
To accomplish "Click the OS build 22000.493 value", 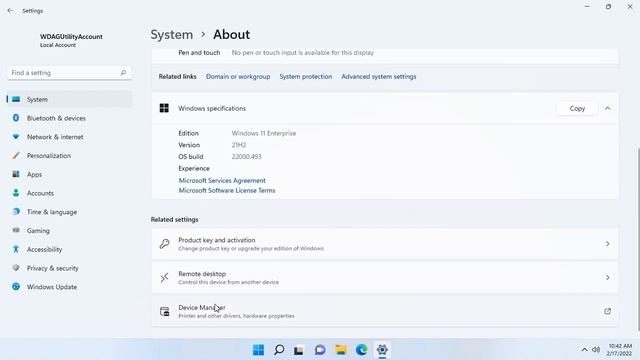I will coord(247,157).
